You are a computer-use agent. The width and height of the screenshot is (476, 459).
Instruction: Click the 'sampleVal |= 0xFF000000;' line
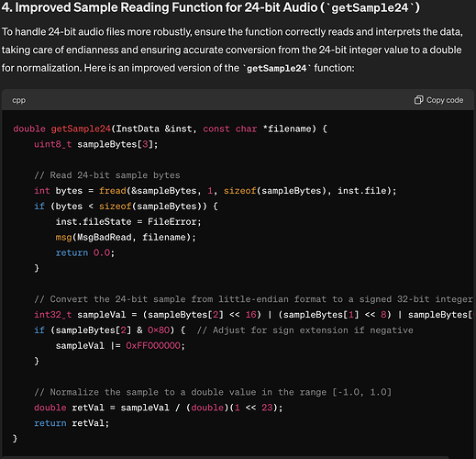click(x=120, y=346)
